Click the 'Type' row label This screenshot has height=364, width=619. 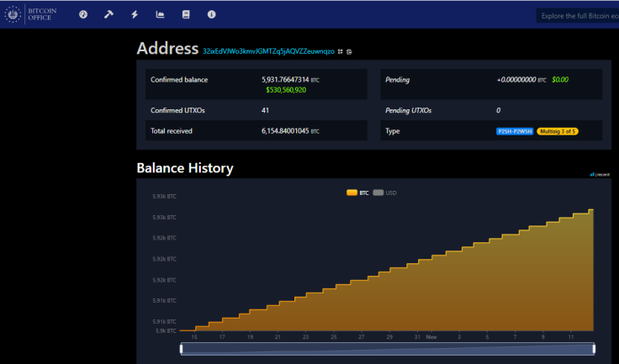[393, 131]
